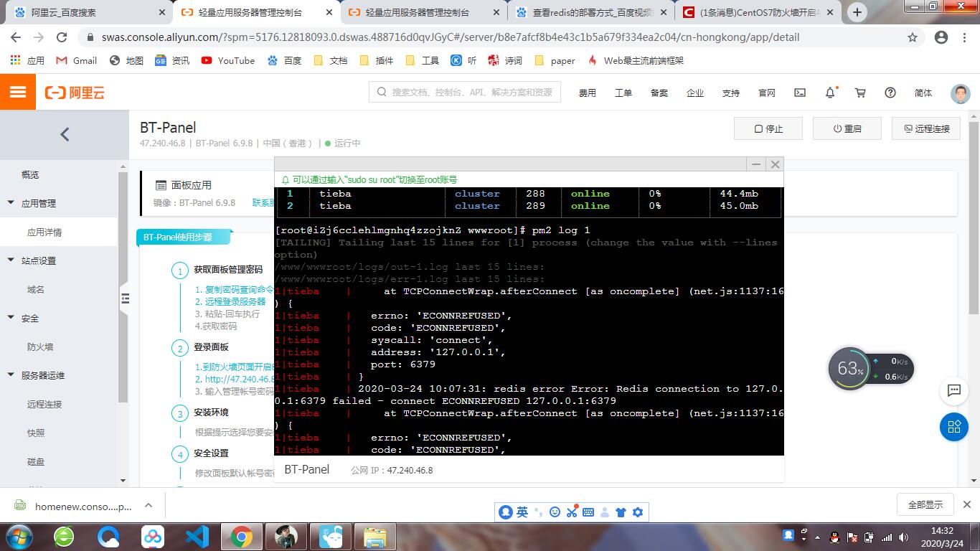980x551 pixels.
Task: Bookmark this page with the star icon
Action: [x=913, y=37]
